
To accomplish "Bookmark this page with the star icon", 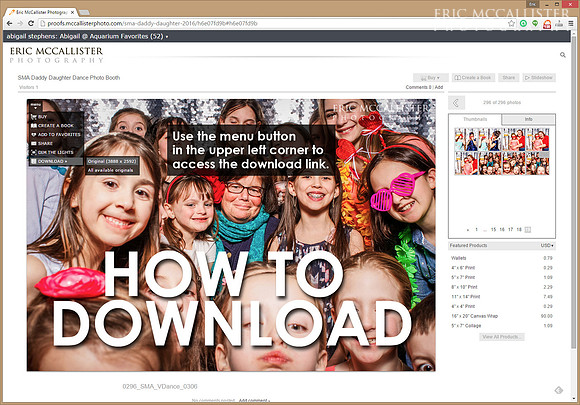I will 511,24.
